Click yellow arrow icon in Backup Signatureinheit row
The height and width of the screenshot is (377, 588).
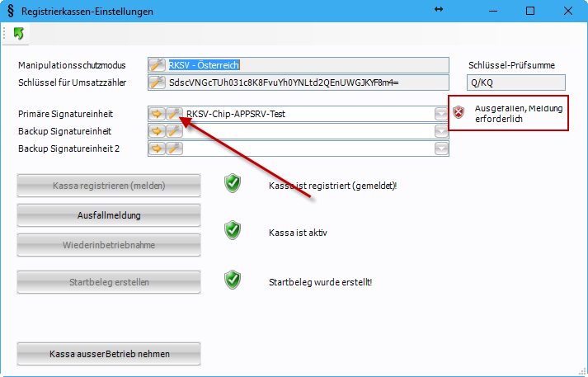(x=157, y=131)
